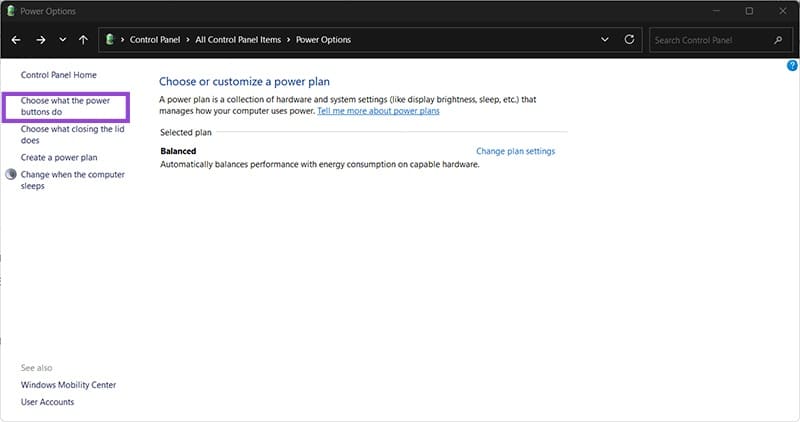Open recent locations dropdown chevron

click(62, 40)
